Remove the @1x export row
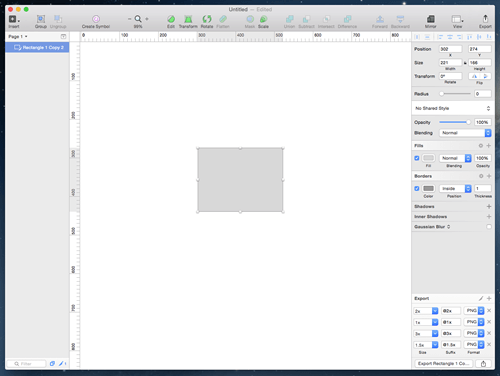The image size is (500, 376). [489, 322]
